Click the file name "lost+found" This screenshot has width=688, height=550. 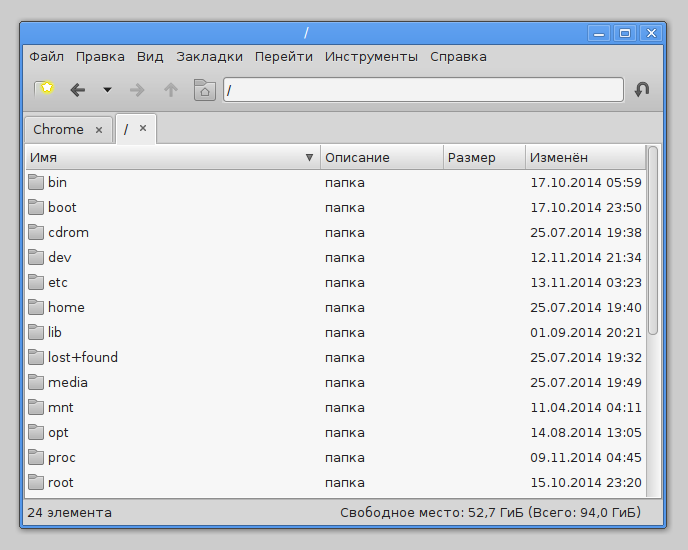tap(83, 357)
